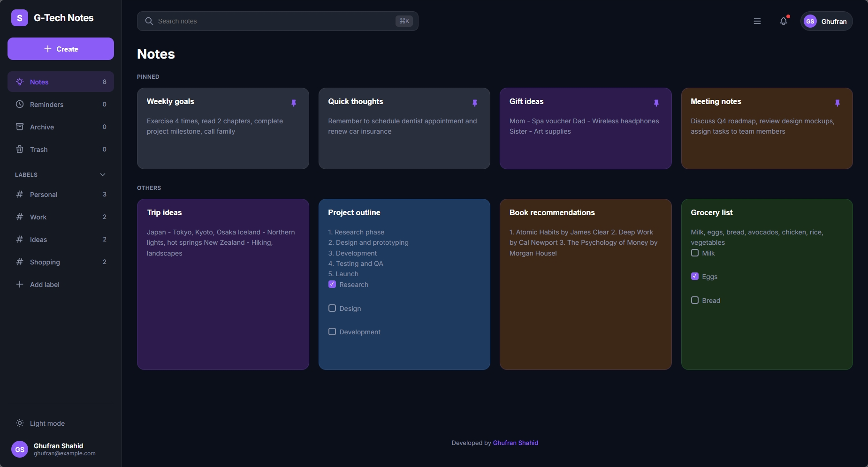Unpin the Meeting notes note
868x467 pixels.
pos(838,103)
